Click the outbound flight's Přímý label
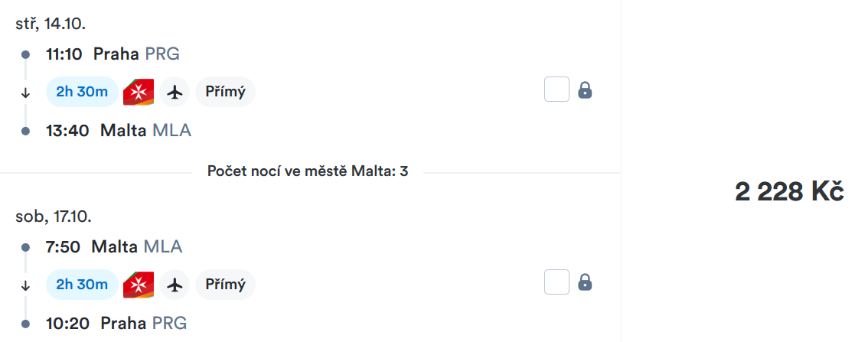This screenshot has width=868, height=342. pyautogui.click(x=225, y=92)
